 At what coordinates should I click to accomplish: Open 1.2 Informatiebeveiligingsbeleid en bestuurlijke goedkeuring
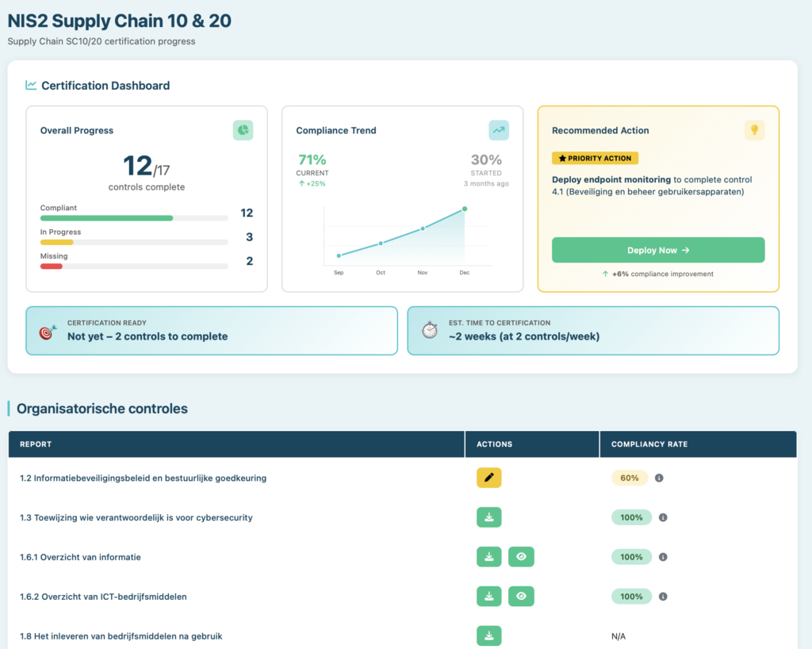point(143,478)
